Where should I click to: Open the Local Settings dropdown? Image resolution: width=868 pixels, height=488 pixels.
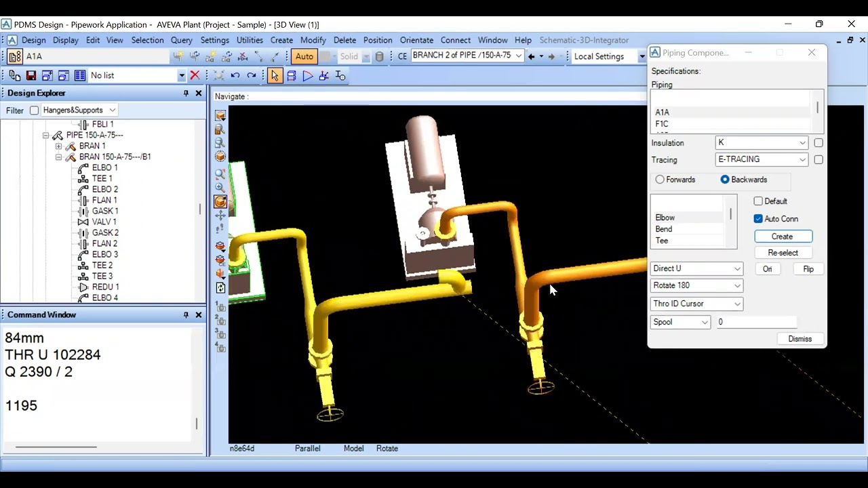[x=642, y=56]
